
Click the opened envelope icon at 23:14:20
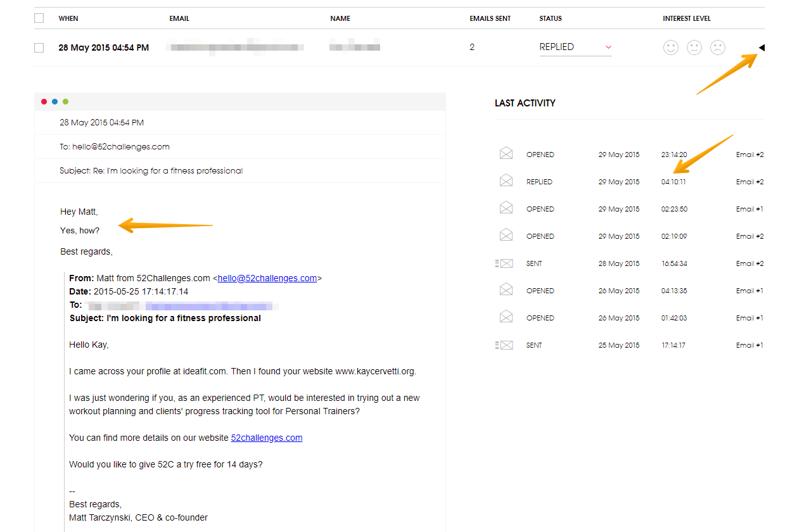pos(506,153)
